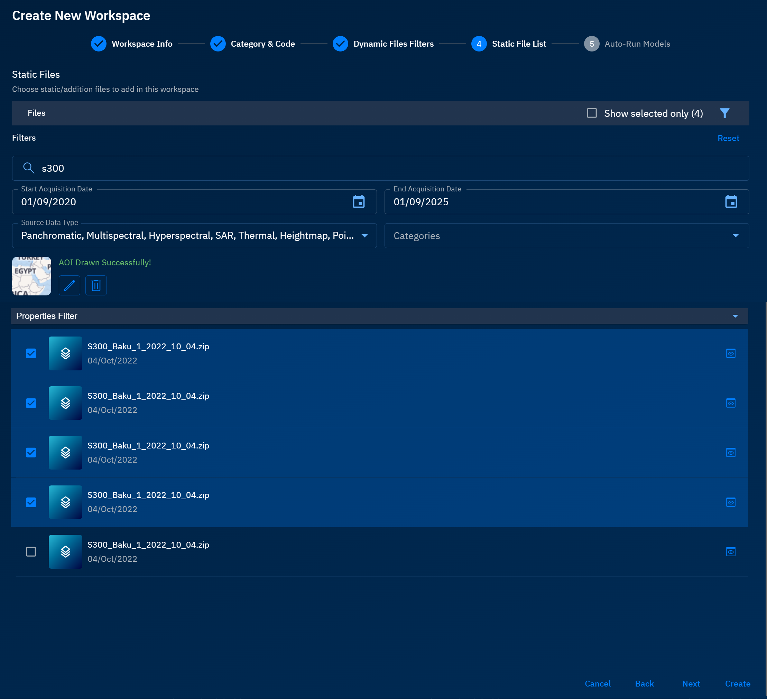The image size is (767, 700).
Task: Preview the first S300_Baku file with its eye icon
Action: 730,353
